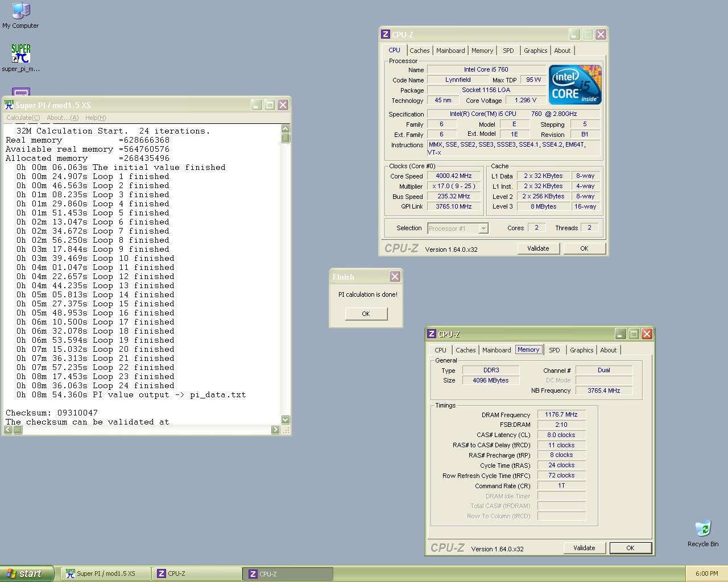Close the Finish dialog
728x582 pixels.
point(395,277)
